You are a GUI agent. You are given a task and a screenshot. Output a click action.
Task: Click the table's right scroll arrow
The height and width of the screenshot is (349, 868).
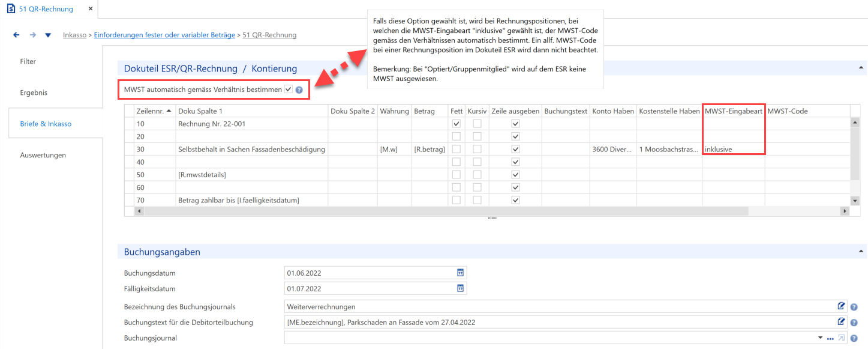tap(845, 211)
